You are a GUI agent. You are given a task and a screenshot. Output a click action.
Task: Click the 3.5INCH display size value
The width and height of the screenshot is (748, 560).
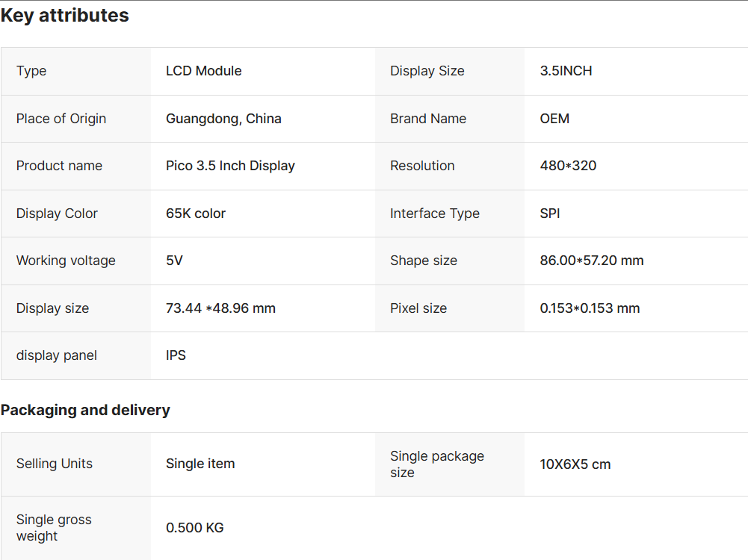(566, 71)
